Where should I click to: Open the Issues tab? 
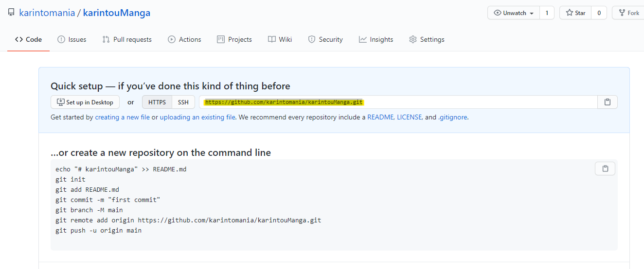coord(72,39)
